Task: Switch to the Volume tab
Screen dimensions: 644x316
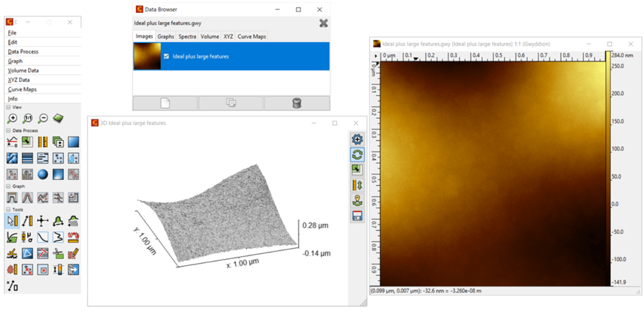Action: (210, 36)
